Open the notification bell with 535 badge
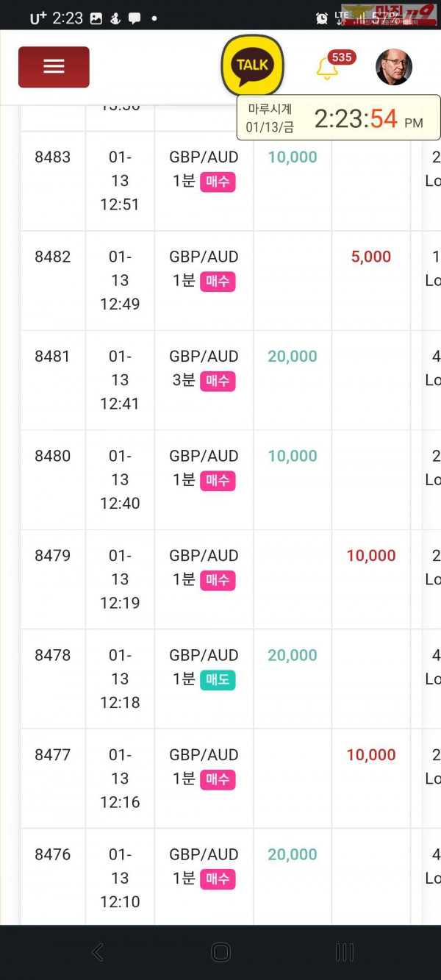 point(327,68)
